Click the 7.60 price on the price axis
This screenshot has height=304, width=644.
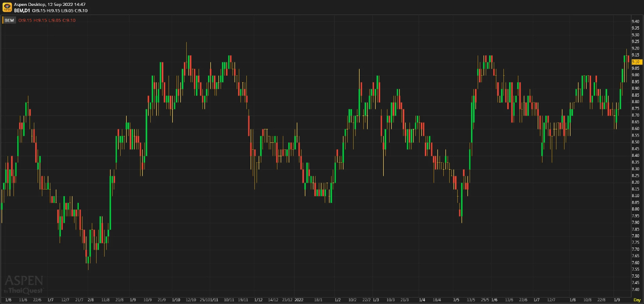pyautogui.click(x=635, y=263)
